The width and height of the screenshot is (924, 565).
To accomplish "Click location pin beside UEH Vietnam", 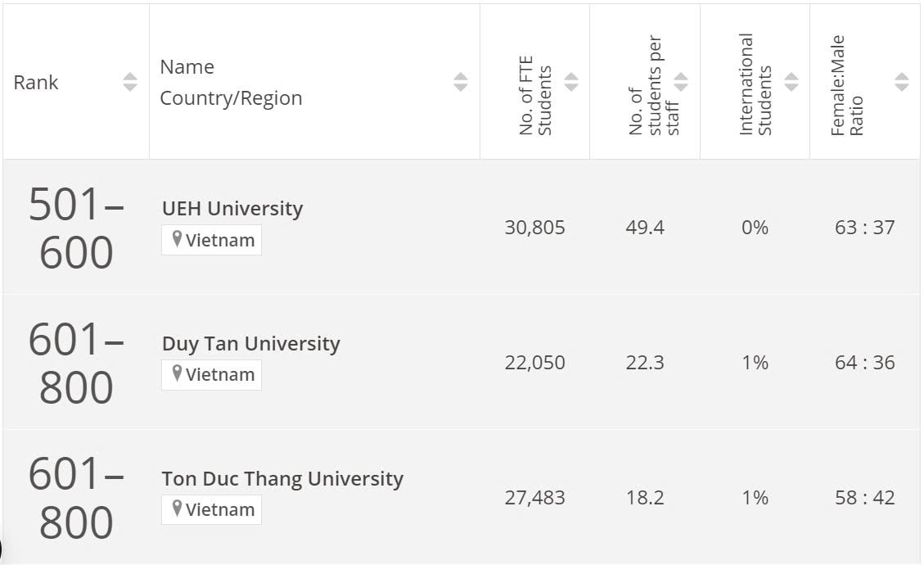I will click(176, 239).
